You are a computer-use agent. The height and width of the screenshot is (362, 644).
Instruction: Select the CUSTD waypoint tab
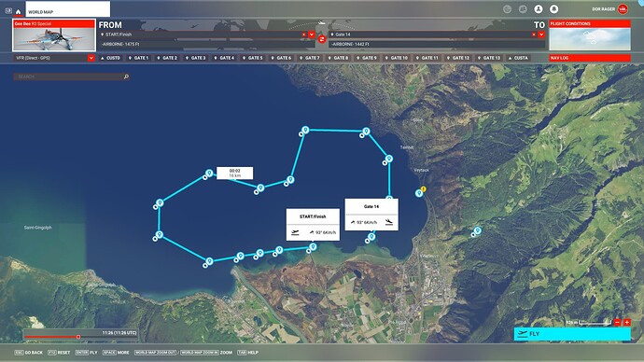[110, 58]
